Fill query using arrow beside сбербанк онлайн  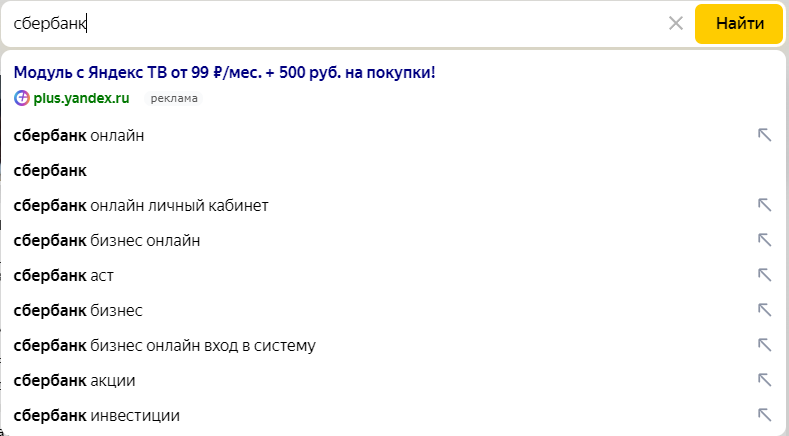[x=764, y=135]
